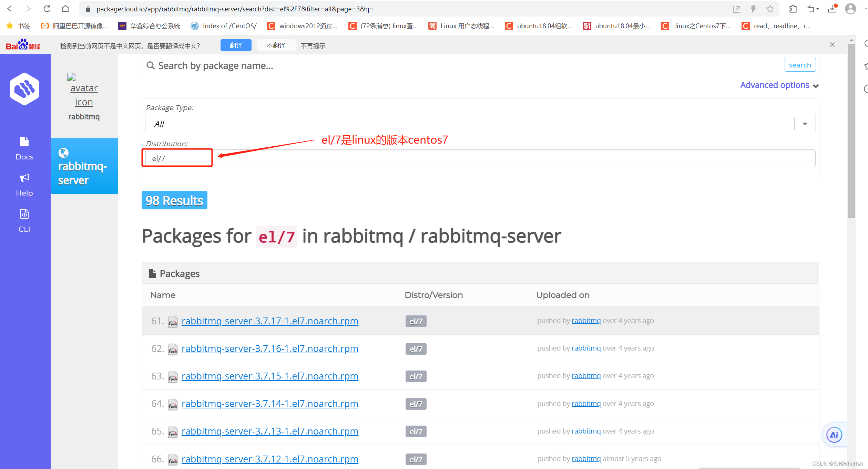This screenshot has height=469, width=868.
Task: Open the 华鑫综合办公系统 bookmark
Action: 149,26
